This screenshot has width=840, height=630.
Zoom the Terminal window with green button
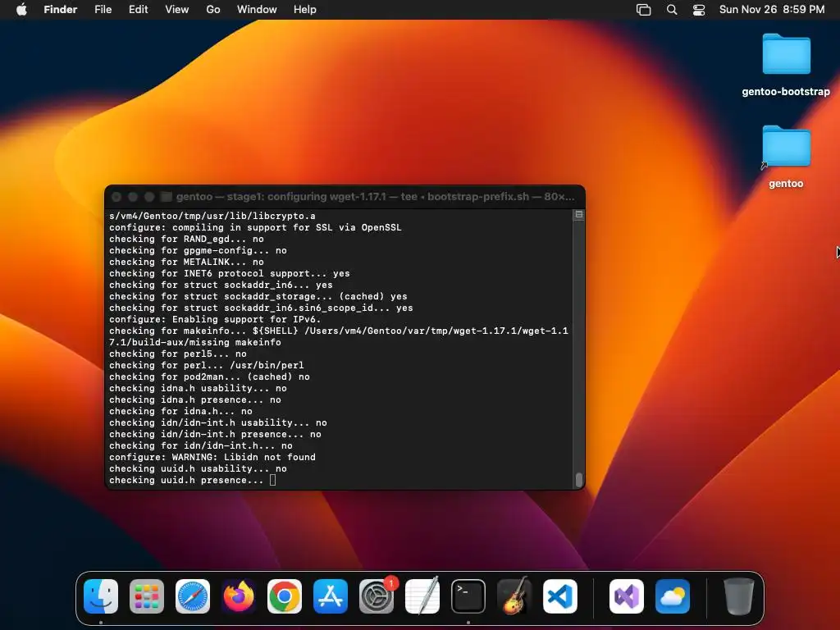[149, 197]
